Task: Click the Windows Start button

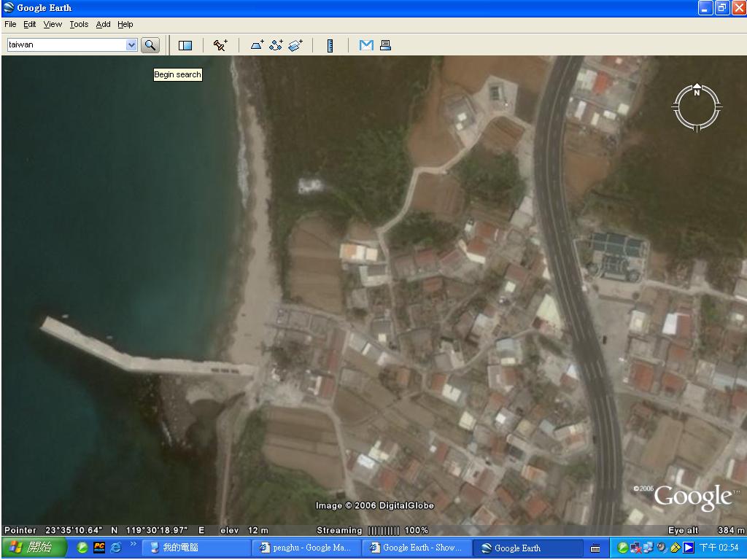Action: (33, 548)
